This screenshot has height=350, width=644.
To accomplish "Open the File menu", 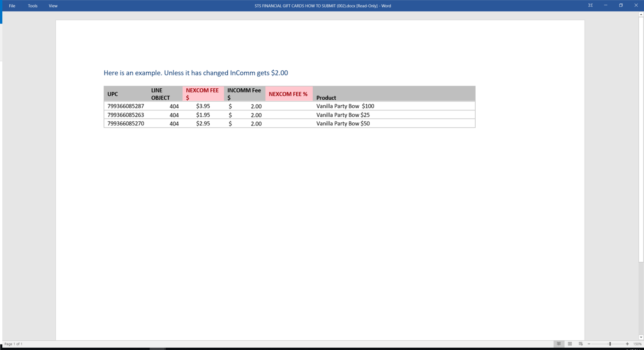I will [x=12, y=6].
